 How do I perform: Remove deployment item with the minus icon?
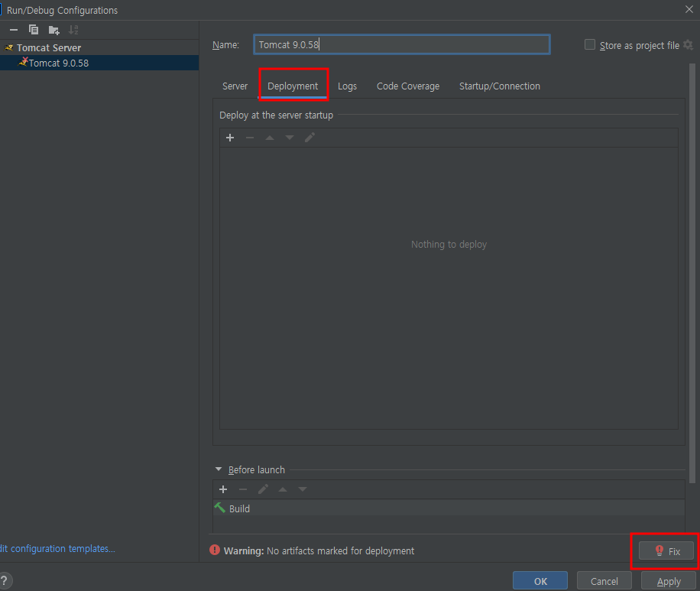250,138
